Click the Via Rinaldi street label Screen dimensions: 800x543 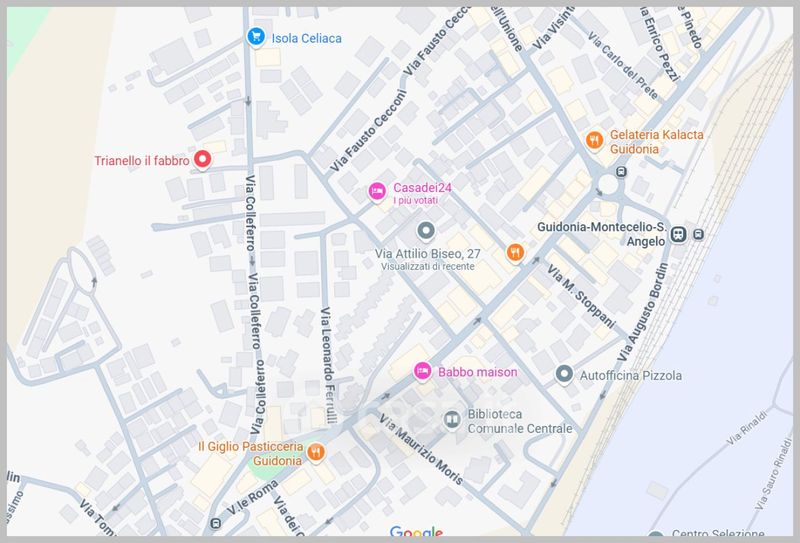point(747,428)
